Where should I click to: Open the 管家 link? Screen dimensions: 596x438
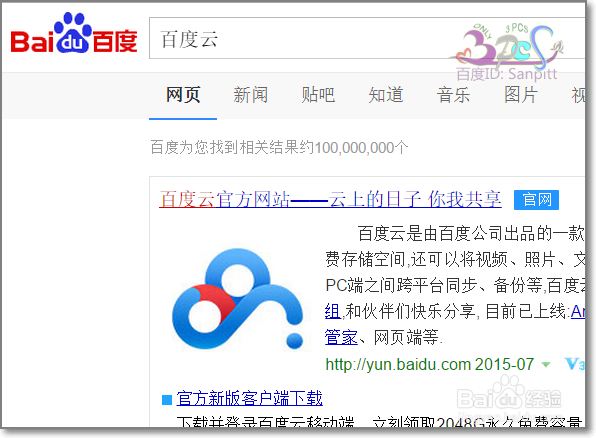tap(341, 338)
